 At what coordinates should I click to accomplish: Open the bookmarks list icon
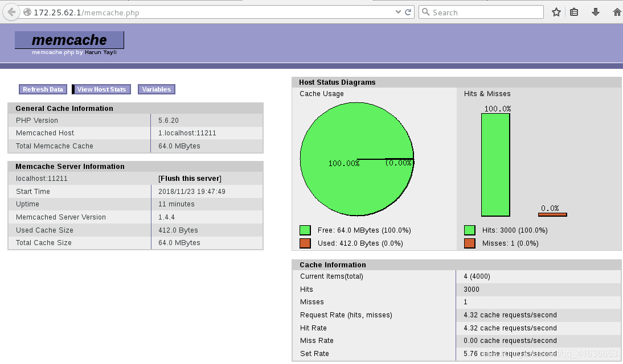574,13
